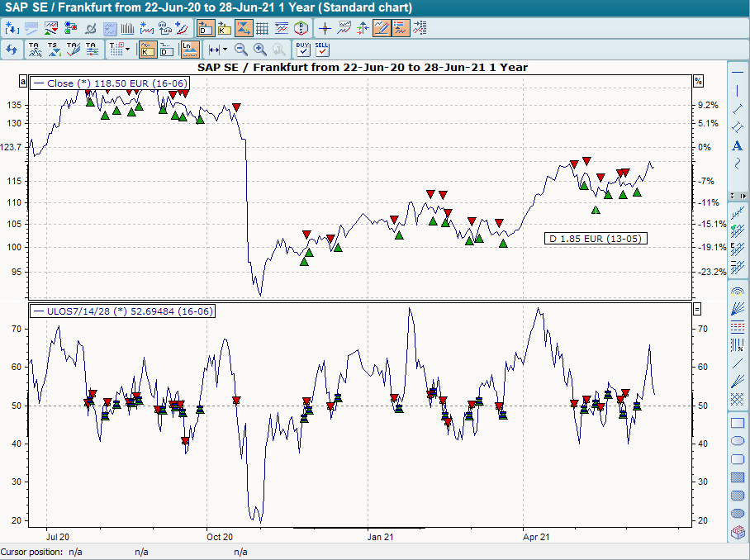Click the Buy/Sell compass indicator icon
Screen dimensions: 750x560
pyautogui.click(x=300, y=27)
